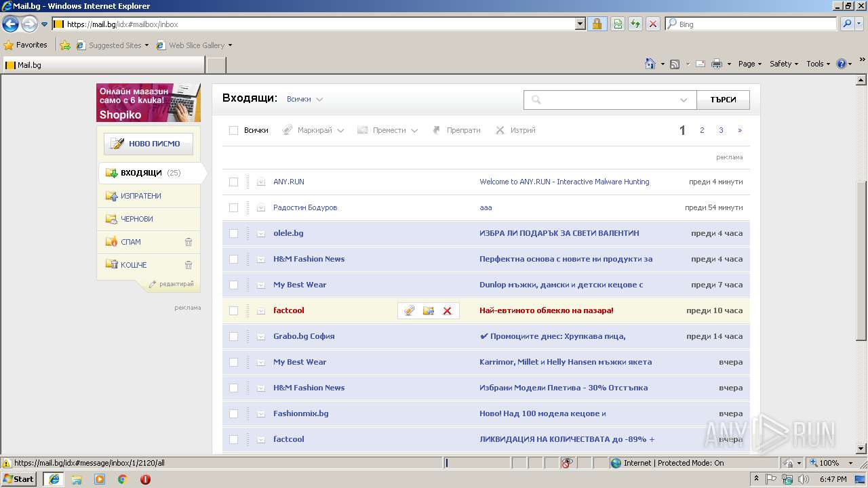Viewport: 868px width, 488px height.
Task: Open the Safety menu dropdown
Action: coord(784,64)
